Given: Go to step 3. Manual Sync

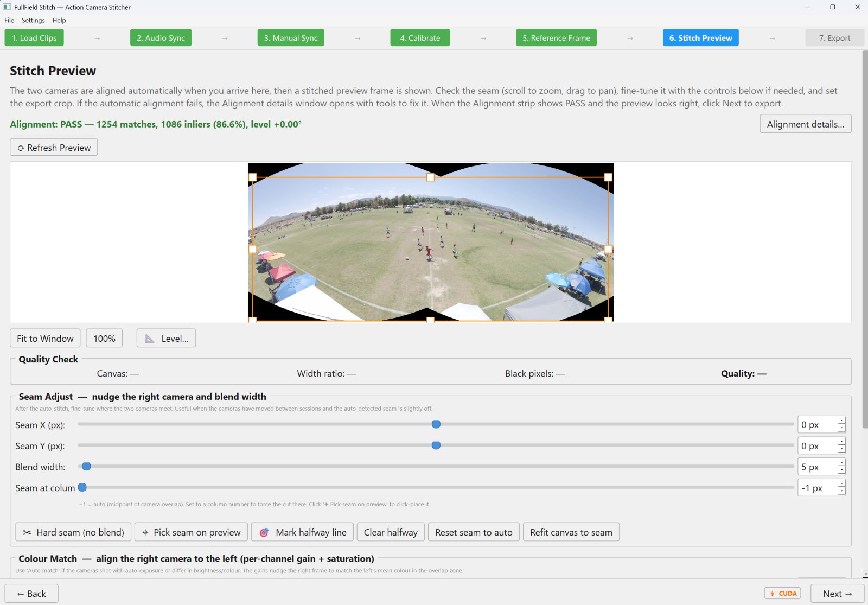Looking at the screenshot, I should coord(291,38).
